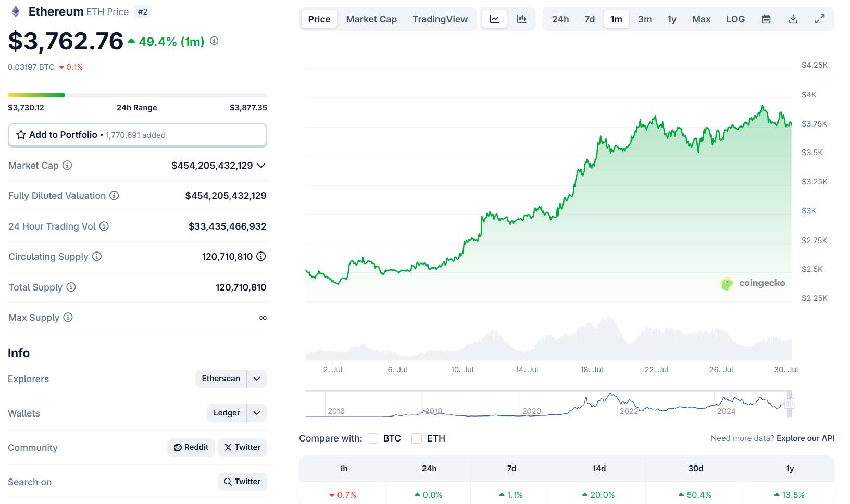Click the $3,762.76 price text
The height and width of the screenshot is (504, 850).
click(x=66, y=41)
